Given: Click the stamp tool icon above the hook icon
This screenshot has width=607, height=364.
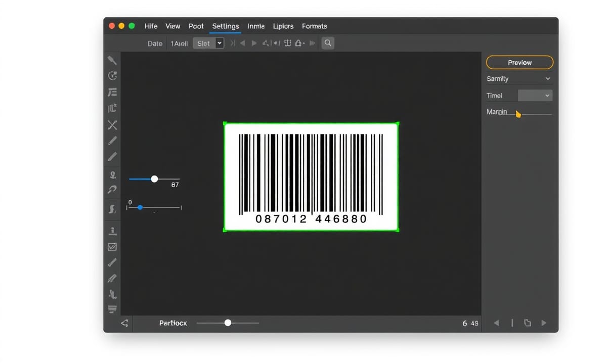Looking at the screenshot, I should [113, 175].
